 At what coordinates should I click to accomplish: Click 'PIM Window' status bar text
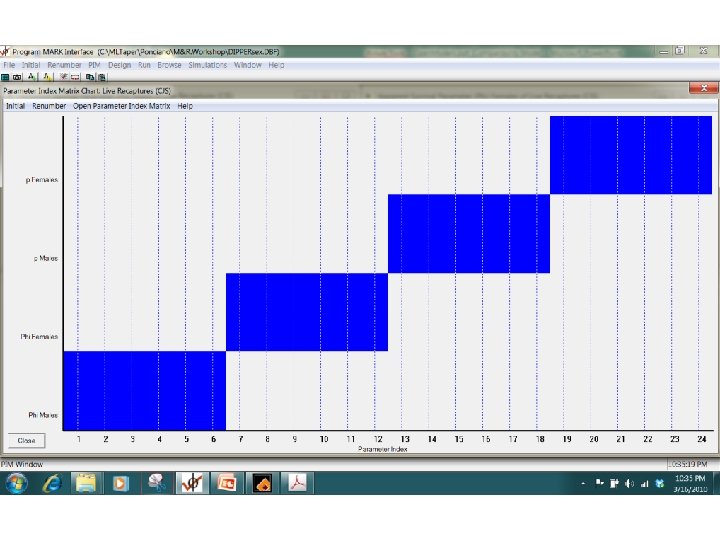(x=22, y=464)
